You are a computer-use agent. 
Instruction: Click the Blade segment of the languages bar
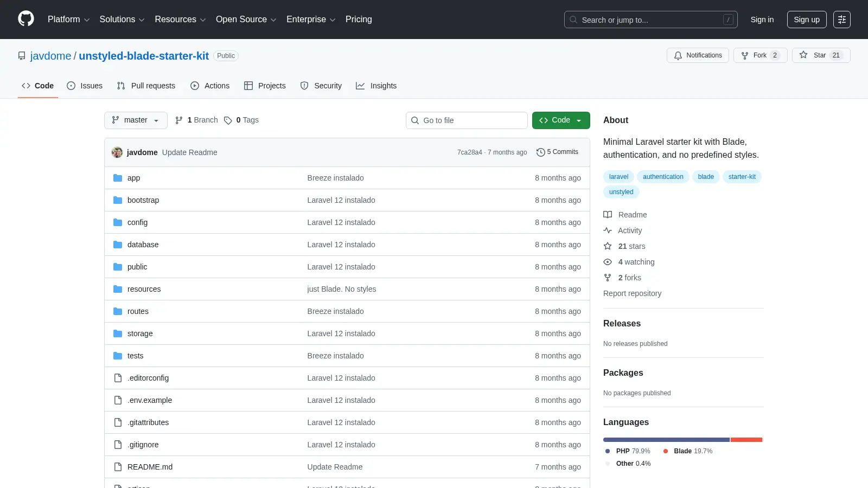(x=746, y=440)
